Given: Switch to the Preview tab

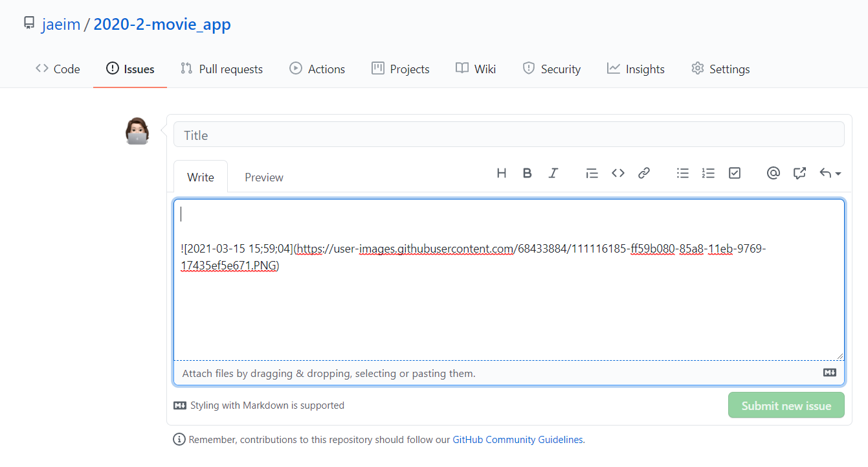Looking at the screenshot, I should pos(263,177).
